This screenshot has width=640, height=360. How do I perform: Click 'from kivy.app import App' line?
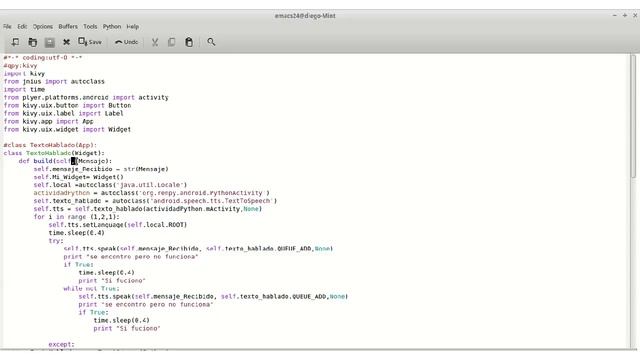(x=49, y=121)
